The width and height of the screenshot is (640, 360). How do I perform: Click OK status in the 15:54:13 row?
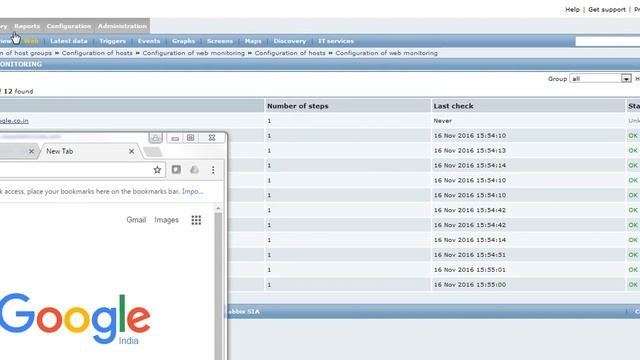[633, 151]
